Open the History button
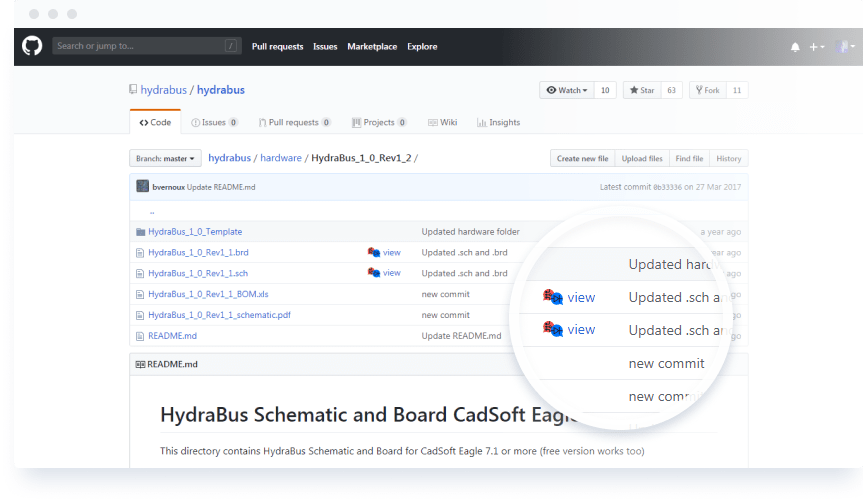 [729, 159]
